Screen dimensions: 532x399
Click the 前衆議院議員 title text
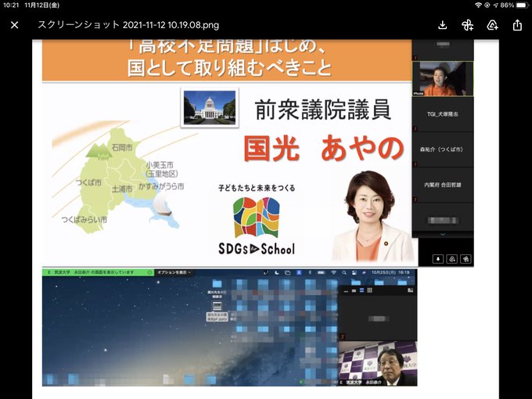(323, 110)
